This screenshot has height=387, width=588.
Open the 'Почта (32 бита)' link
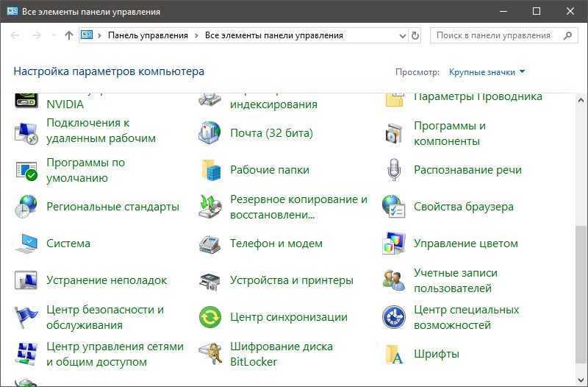(x=271, y=133)
